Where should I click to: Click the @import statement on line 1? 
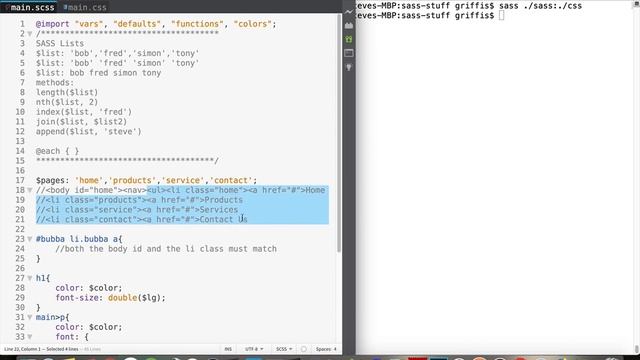click(x=156, y=24)
